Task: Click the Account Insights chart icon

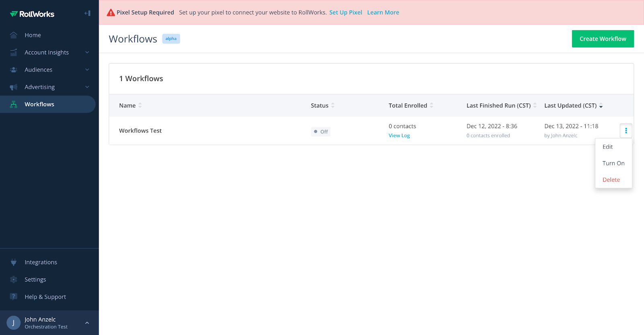Action: 14,52
